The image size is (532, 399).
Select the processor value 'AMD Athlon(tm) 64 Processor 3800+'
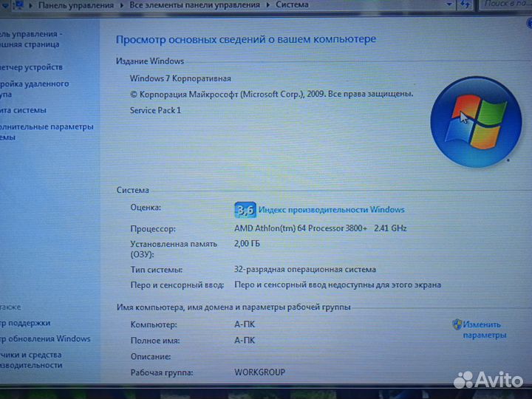click(301, 228)
